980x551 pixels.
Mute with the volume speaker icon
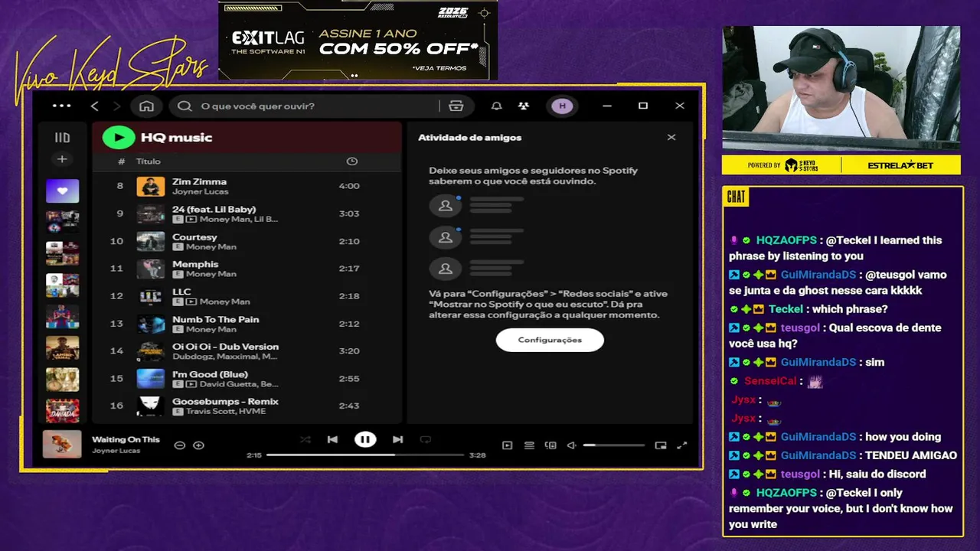coord(571,445)
